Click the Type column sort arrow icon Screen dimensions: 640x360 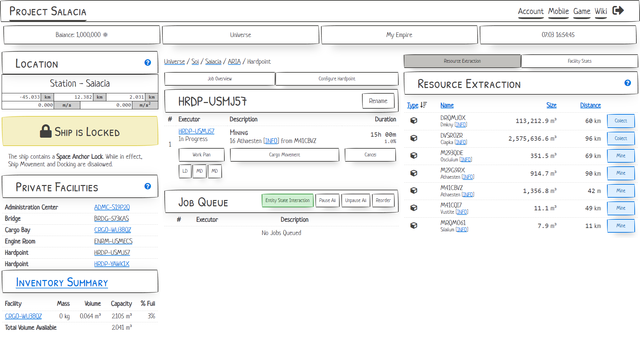click(423, 105)
